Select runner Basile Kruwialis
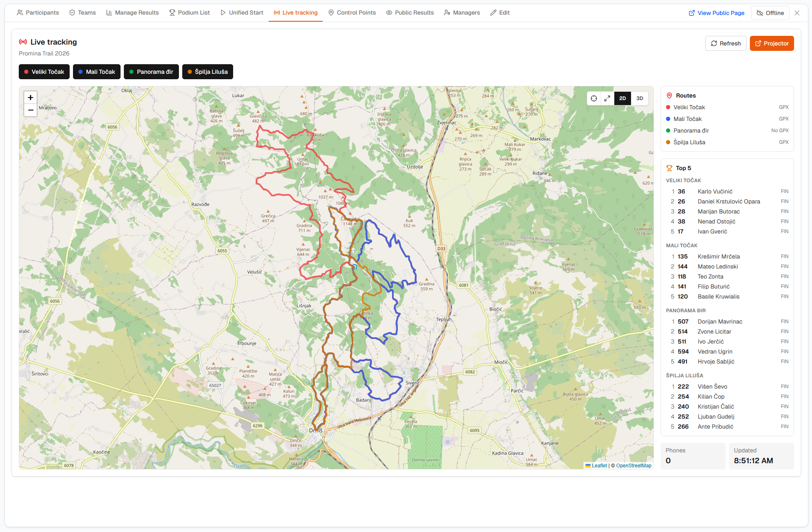 point(727,296)
